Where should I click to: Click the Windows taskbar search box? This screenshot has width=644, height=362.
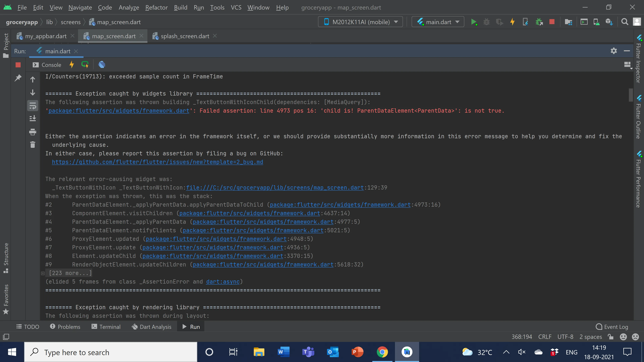pos(111,352)
